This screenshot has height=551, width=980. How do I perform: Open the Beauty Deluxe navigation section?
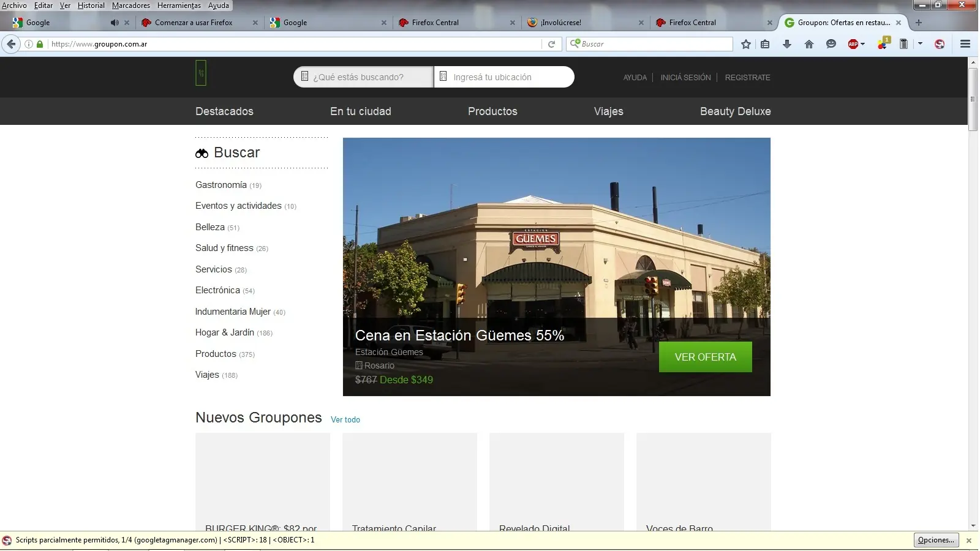pos(736,111)
